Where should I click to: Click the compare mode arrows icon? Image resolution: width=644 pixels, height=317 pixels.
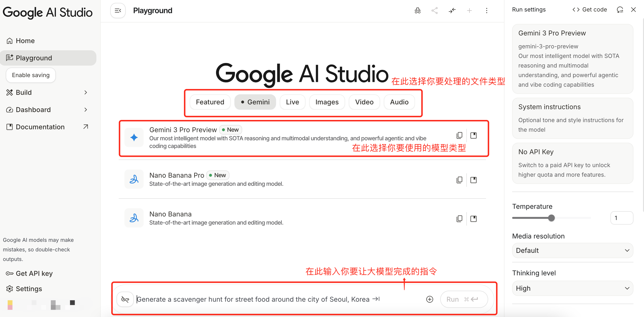(452, 11)
